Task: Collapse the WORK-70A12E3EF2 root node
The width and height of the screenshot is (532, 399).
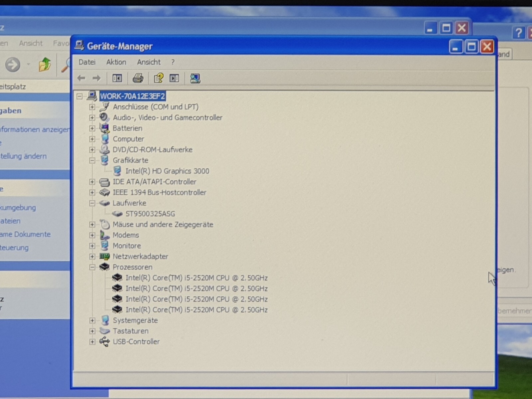Action: [79, 97]
